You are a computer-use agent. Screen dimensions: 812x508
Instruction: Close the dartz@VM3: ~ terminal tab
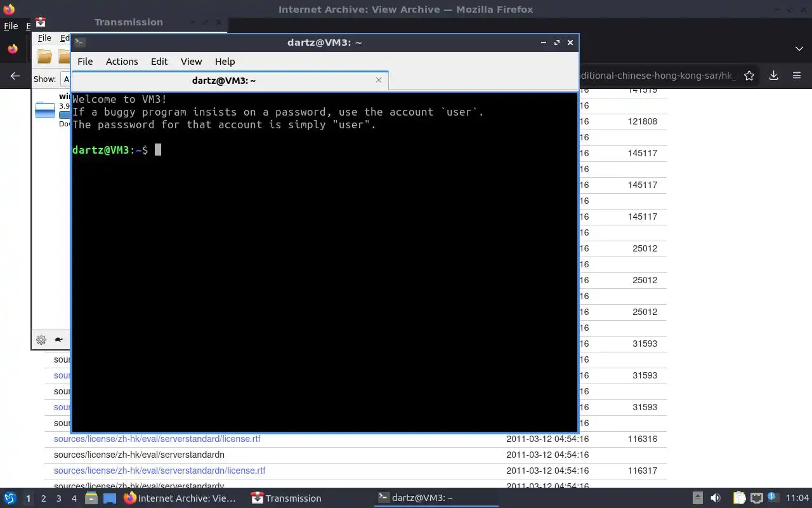point(379,80)
